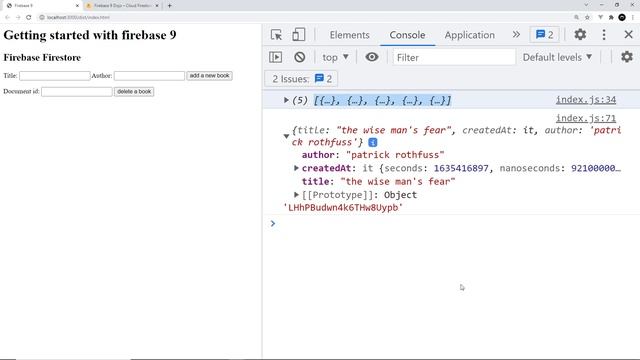Select the title property line
Screen dimensions: 640x360
point(378,182)
